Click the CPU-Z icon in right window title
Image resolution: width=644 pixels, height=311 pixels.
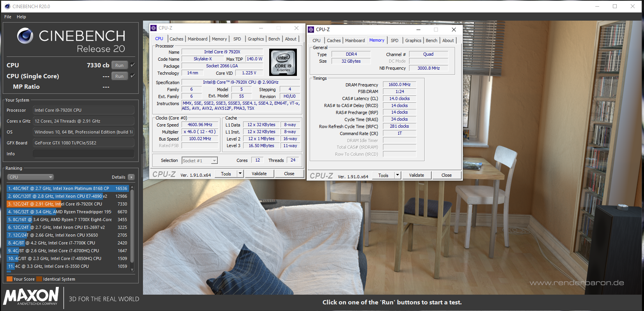311,30
